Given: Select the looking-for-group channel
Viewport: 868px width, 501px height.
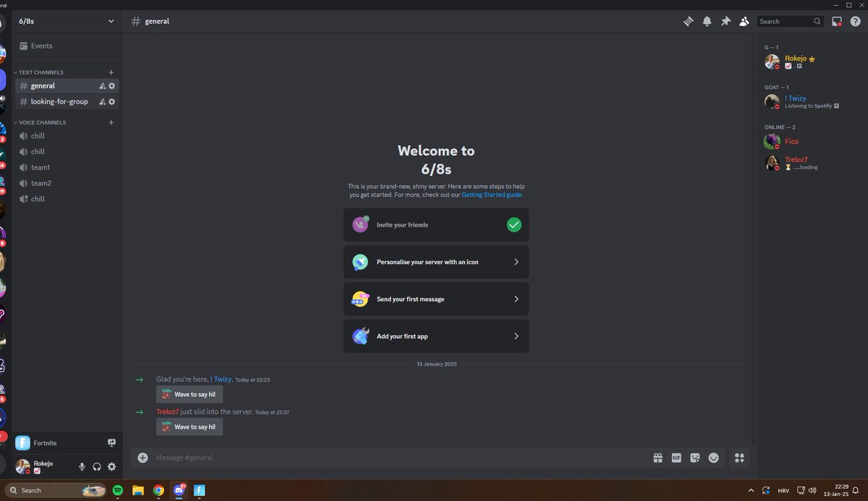Looking at the screenshot, I should [58, 101].
